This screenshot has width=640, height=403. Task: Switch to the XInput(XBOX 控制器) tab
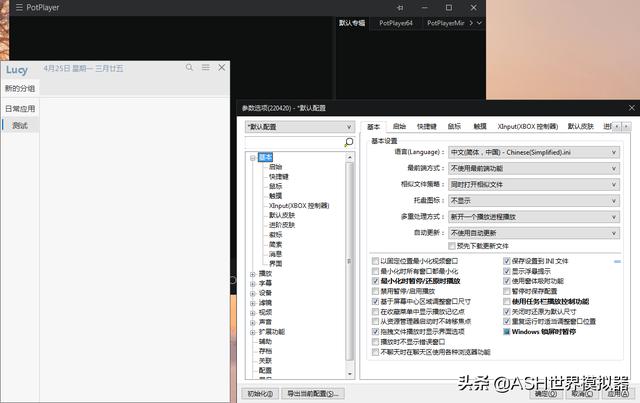[x=528, y=127]
